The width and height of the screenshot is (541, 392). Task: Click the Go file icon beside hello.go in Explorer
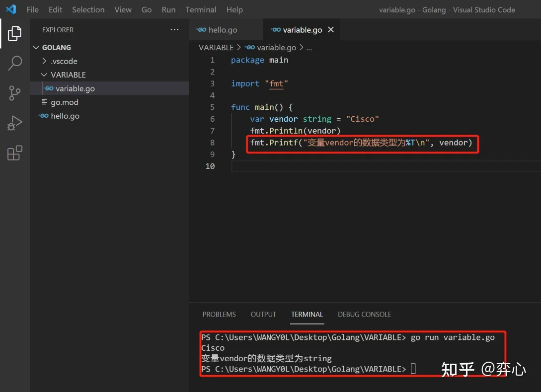click(x=44, y=116)
